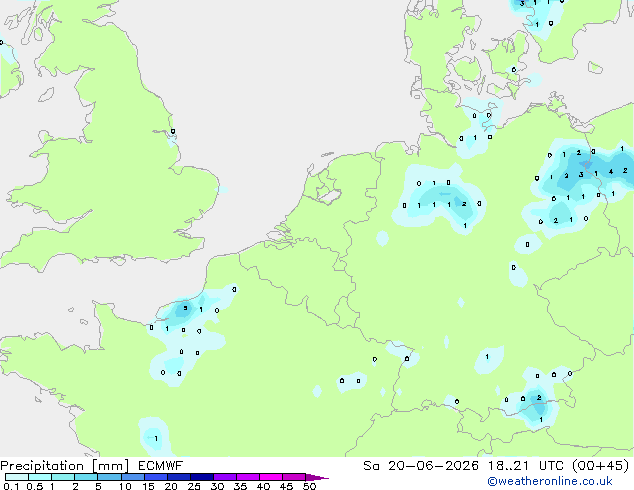
Task: Pick the legend swatch between 40 and 45
Action: 271,477
